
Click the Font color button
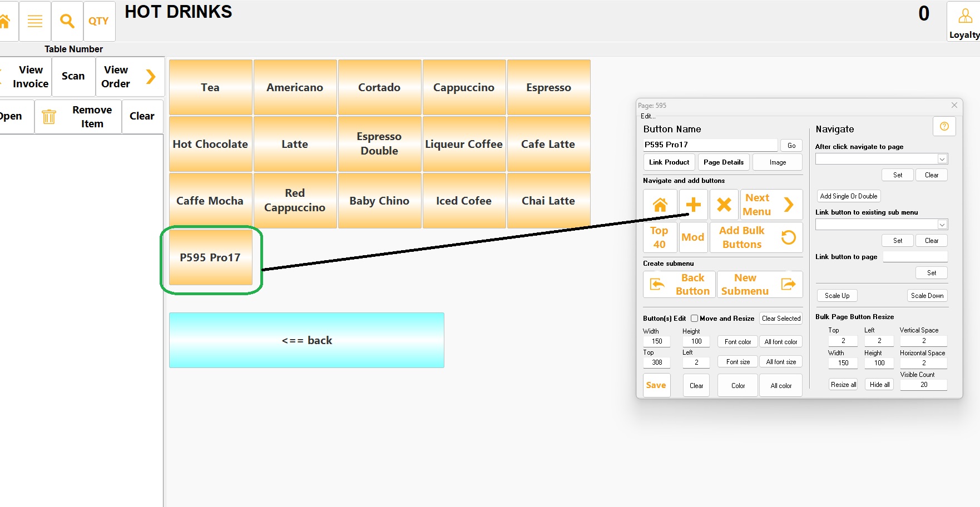pyautogui.click(x=738, y=342)
